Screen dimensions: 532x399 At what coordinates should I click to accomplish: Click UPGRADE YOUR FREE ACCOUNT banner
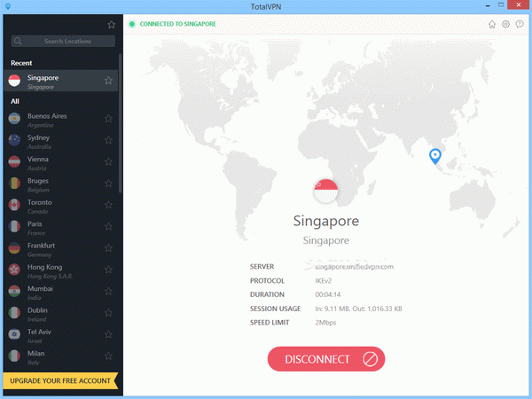(x=60, y=380)
